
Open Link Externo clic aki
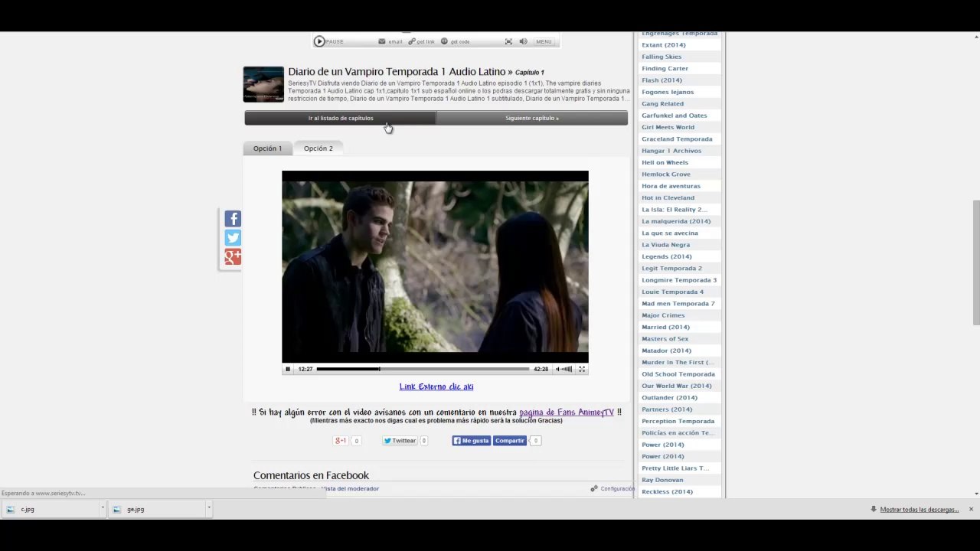pos(436,386)
